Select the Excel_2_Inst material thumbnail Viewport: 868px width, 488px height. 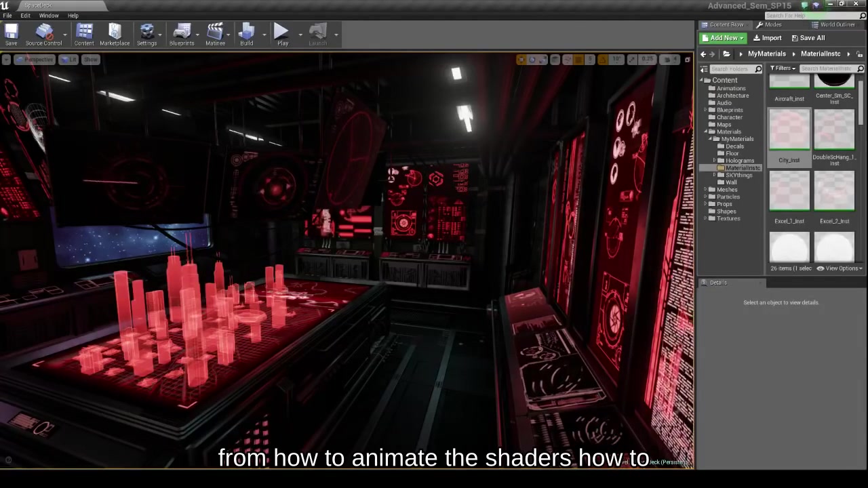click(834, 191)
